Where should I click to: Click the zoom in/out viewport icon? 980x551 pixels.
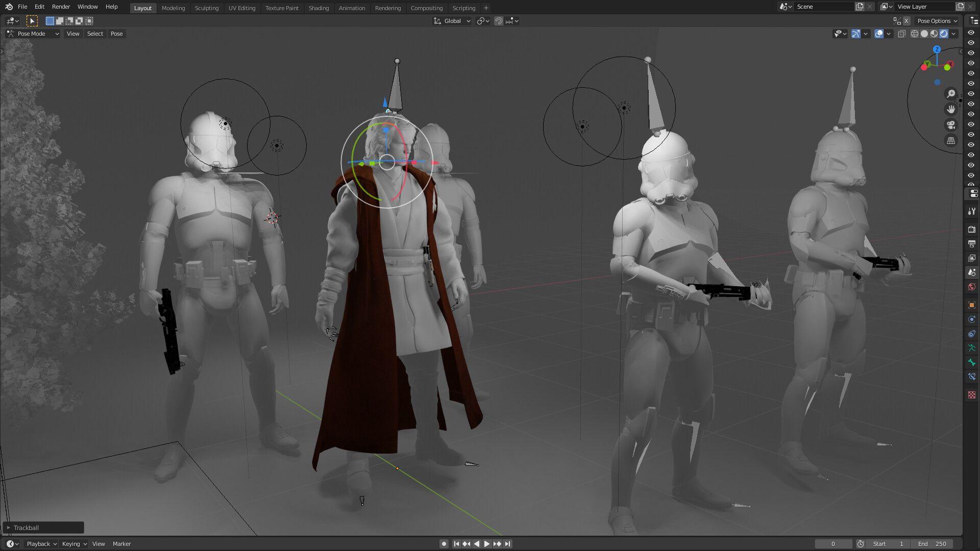[951, 94]
